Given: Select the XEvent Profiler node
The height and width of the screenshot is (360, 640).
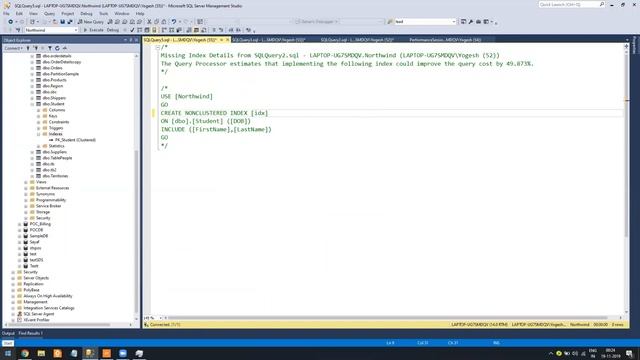Looking at the screenshot, I should 36,320.
